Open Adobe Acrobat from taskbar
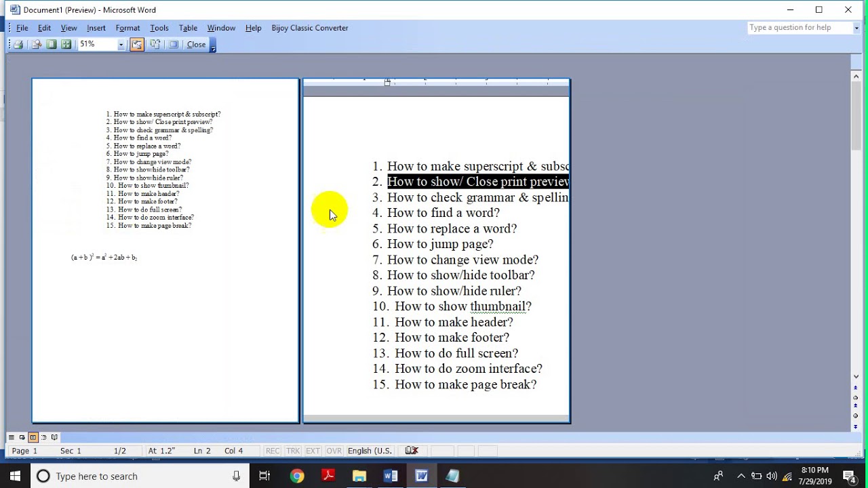Screen dimensions: 868x488 pyautogui.click(x=328, y=476)
